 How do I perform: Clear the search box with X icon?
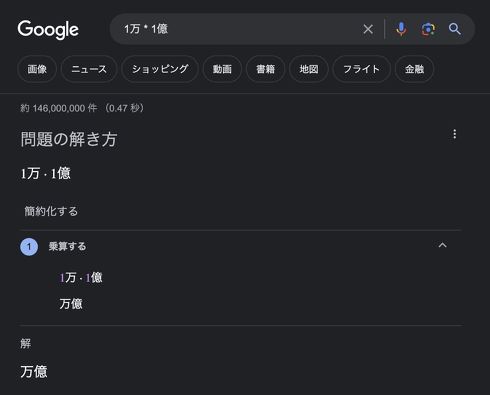(368, 29)
